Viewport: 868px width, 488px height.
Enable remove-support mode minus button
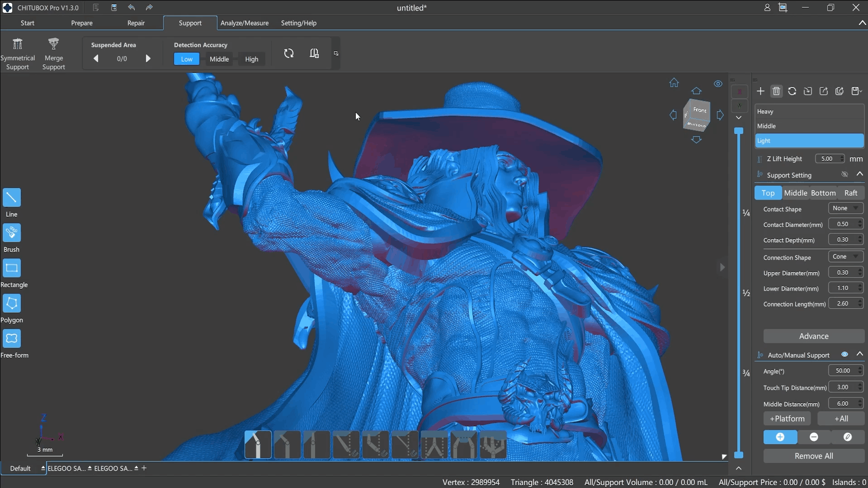click(x=814, y=437)
